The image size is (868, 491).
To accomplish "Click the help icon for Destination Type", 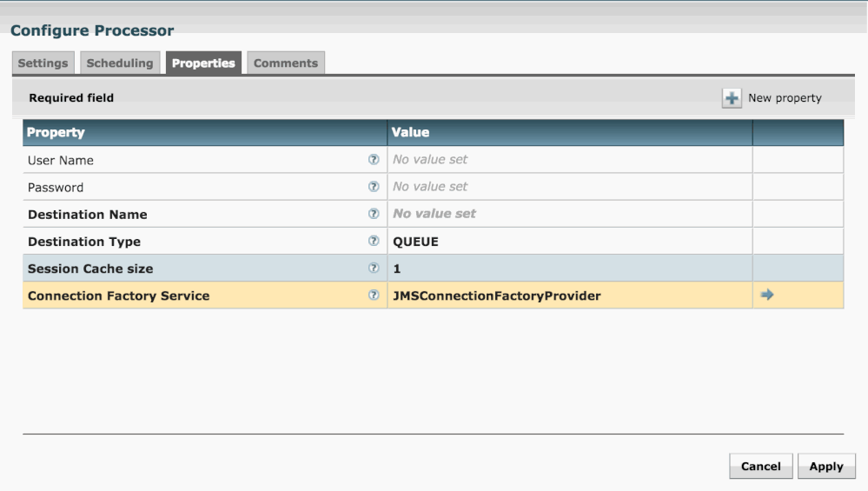I will pos(374,242).
